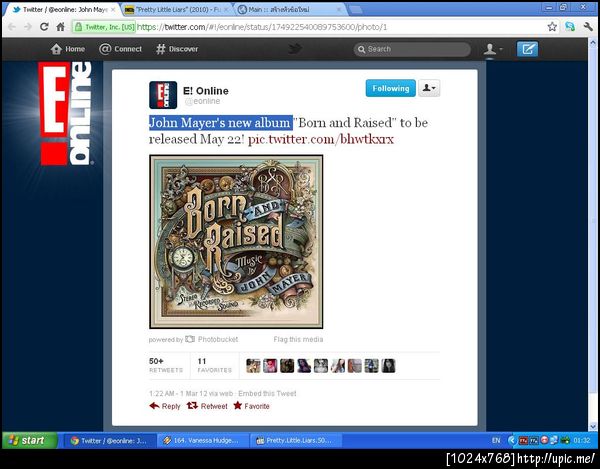Bookmark the page with the star icon

point(552,27)
